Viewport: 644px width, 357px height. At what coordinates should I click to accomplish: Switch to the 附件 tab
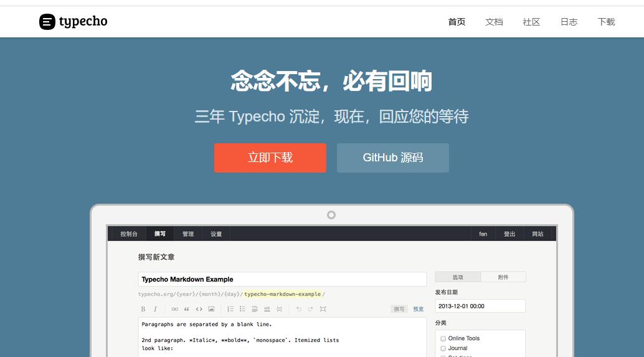click(503, 277)
